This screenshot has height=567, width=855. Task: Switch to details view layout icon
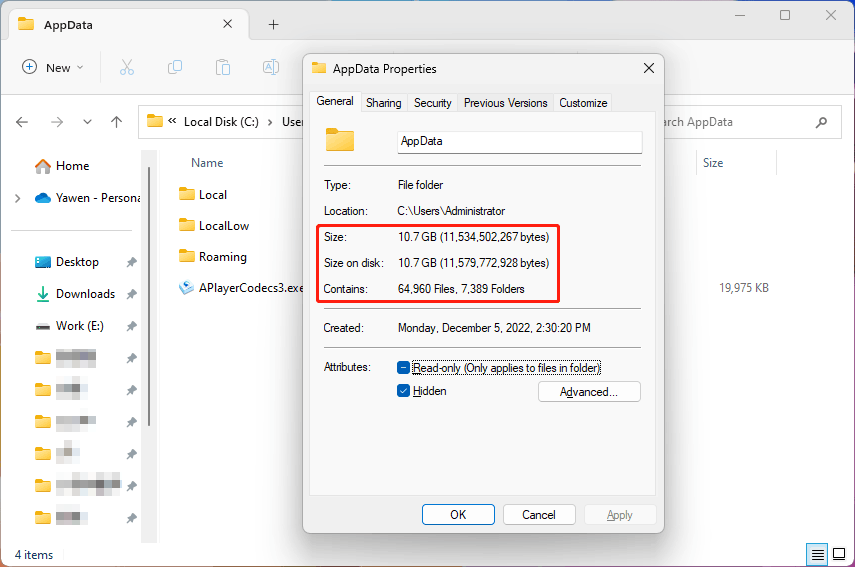click(817, 554)
